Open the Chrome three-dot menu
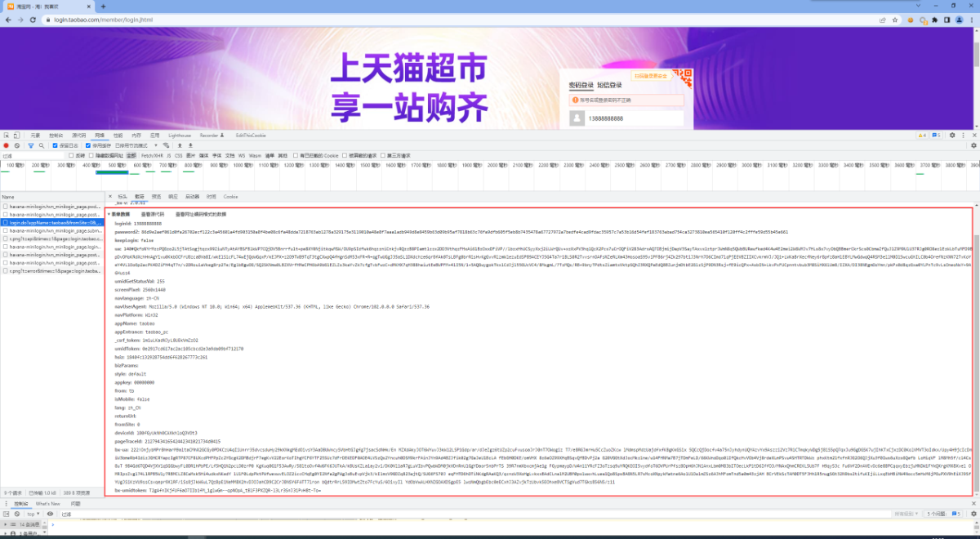The height and width of the screenshot is (539, 980). 972,20
